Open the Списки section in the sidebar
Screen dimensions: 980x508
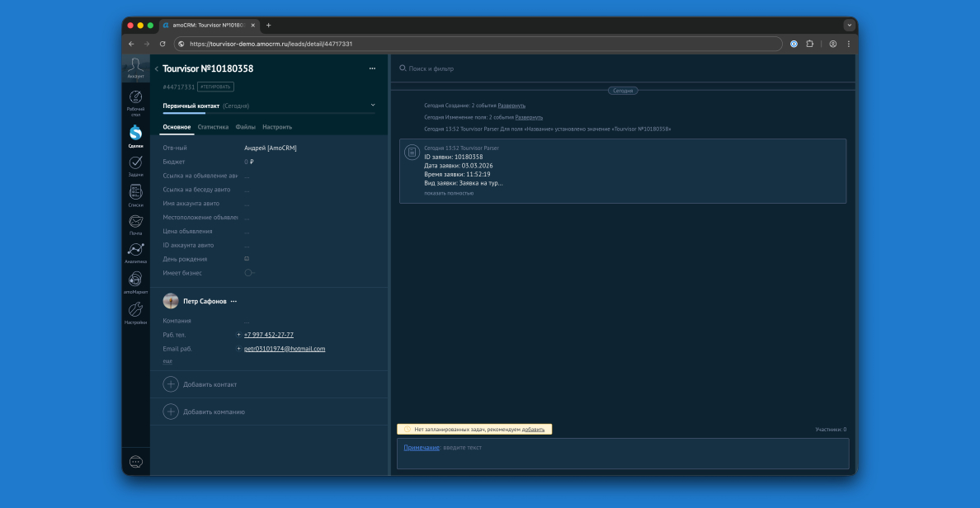point(135,191)
